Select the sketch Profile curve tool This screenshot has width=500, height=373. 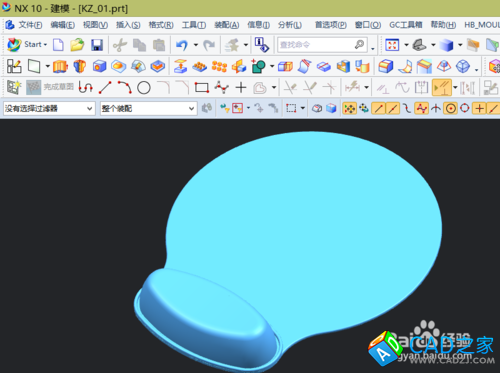[86, 88]
